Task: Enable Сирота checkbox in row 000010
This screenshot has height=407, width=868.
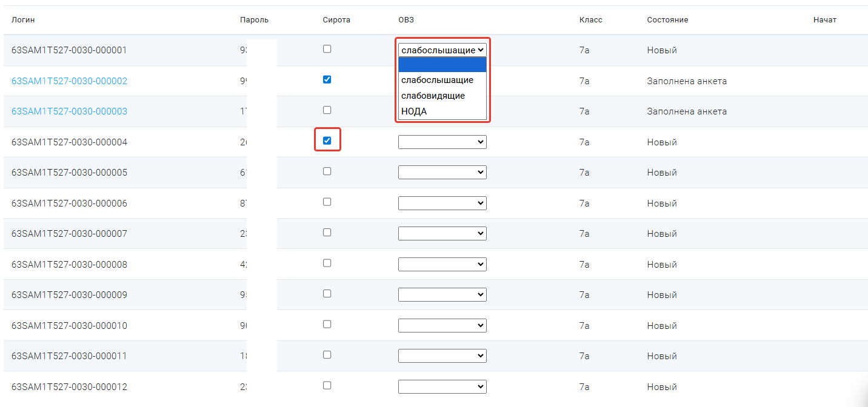Action: tap(327, 324)
